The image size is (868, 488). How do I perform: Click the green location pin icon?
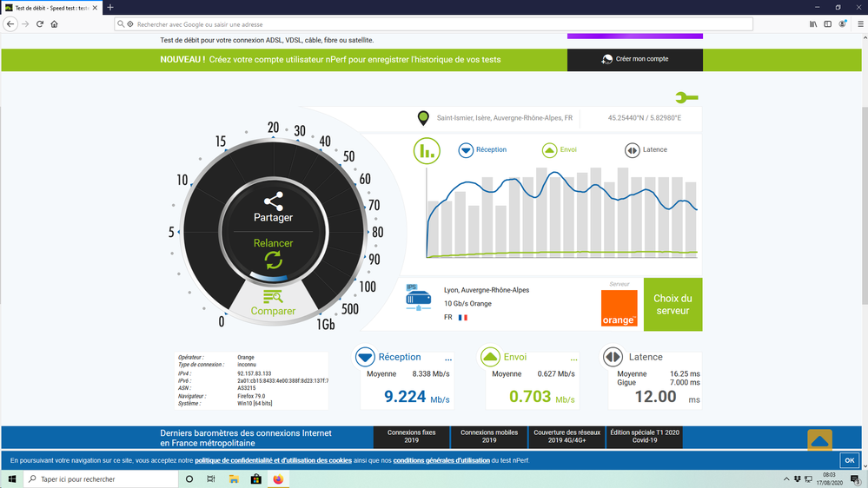(423, 118)
